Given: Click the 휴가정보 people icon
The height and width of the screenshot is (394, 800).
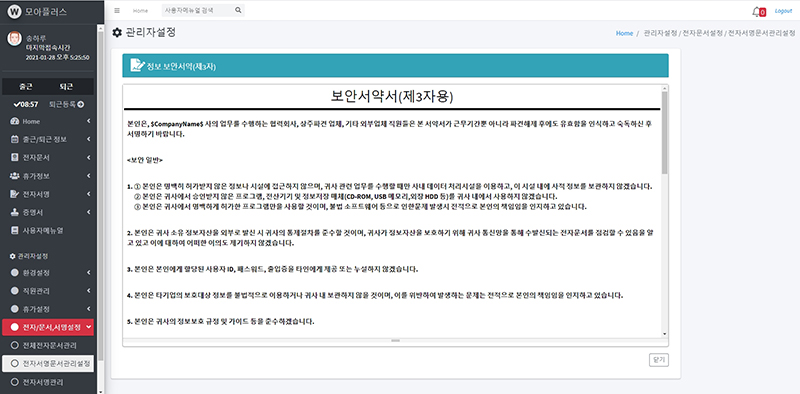Looking at the screenshot, I should click(14, 176).
